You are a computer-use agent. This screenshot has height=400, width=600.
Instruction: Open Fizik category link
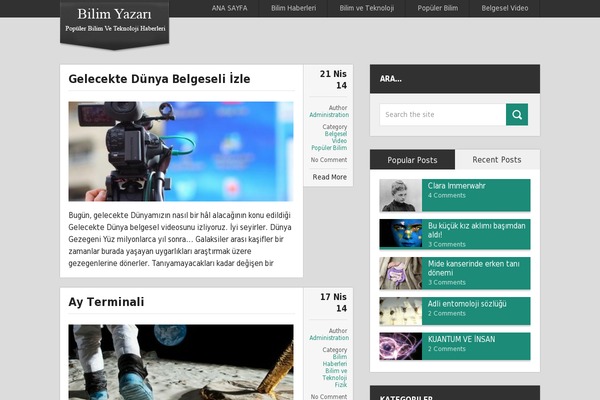pyautogui.click(x=341, y=385)
